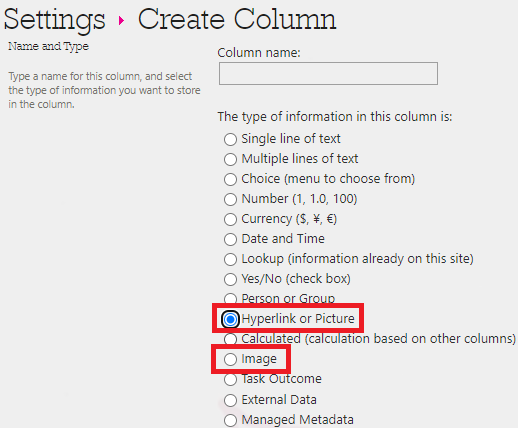
Task: Choose the Image column type
Action: coord(230,359)
